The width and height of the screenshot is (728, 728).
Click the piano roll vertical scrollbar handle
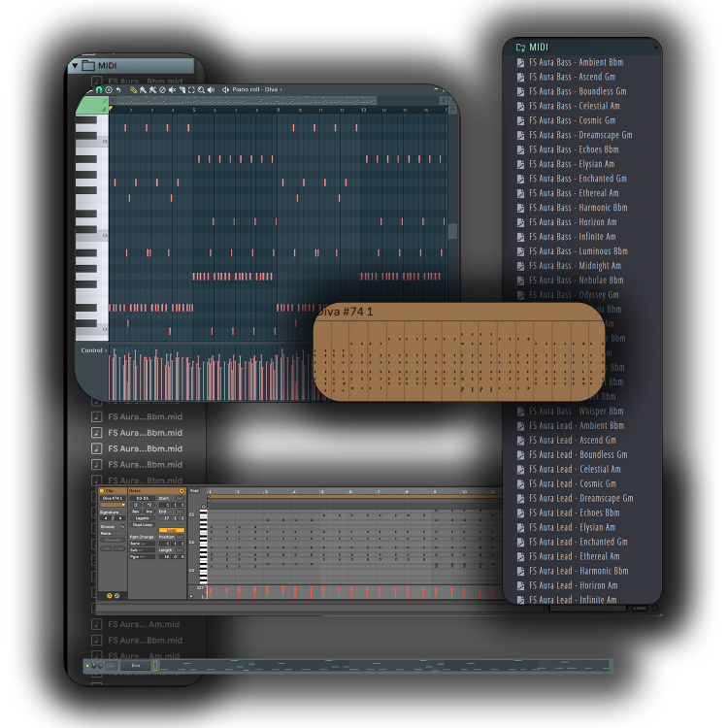point(451,231)
